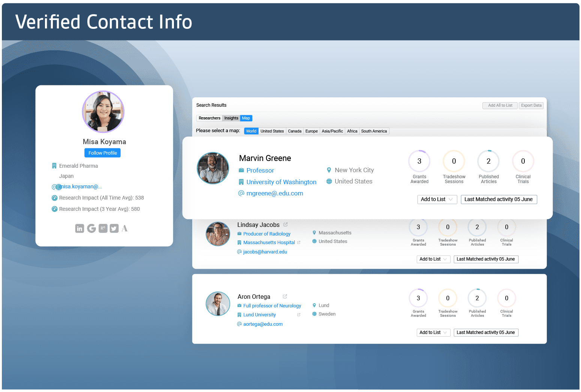Click Lindsay Jacobs' Last Matched activity button
This screenshot has height=392, width=581.
tap(486, 259)
